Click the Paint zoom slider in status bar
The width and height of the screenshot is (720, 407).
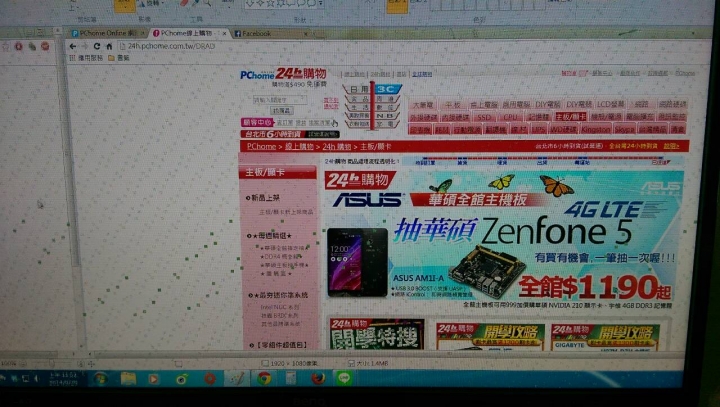coord(51,363)
